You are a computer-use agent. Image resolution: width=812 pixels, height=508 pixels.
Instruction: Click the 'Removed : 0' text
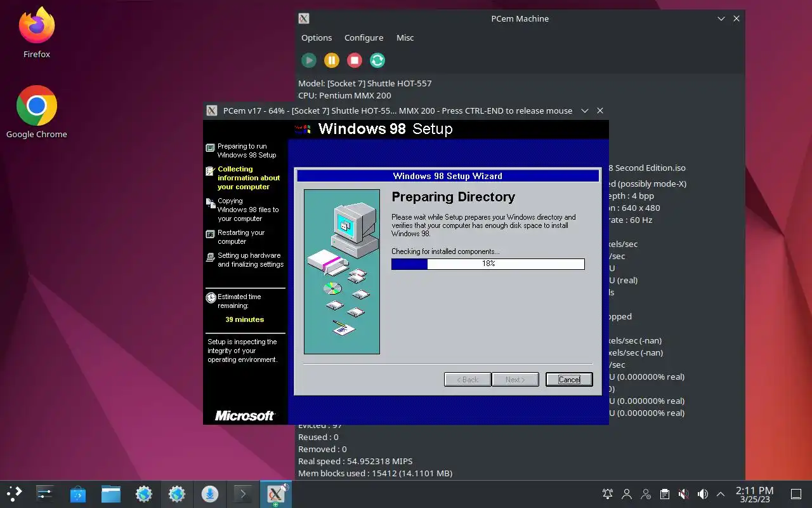click(322, 449)
